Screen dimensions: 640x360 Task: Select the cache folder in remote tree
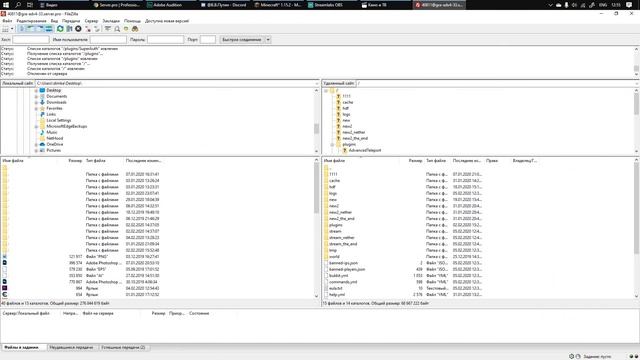[348, 102]
